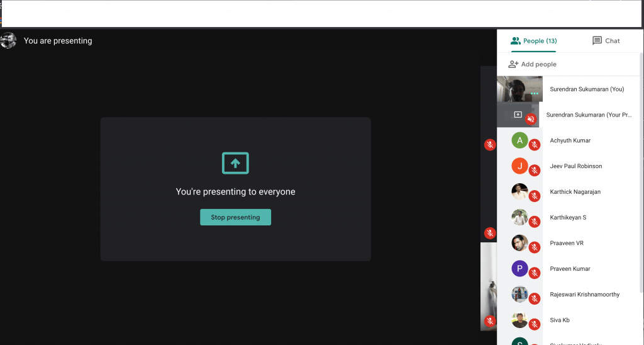
Task: Click the green 'A' avatar for Achyuth Kumar
Action: (519, 140)
